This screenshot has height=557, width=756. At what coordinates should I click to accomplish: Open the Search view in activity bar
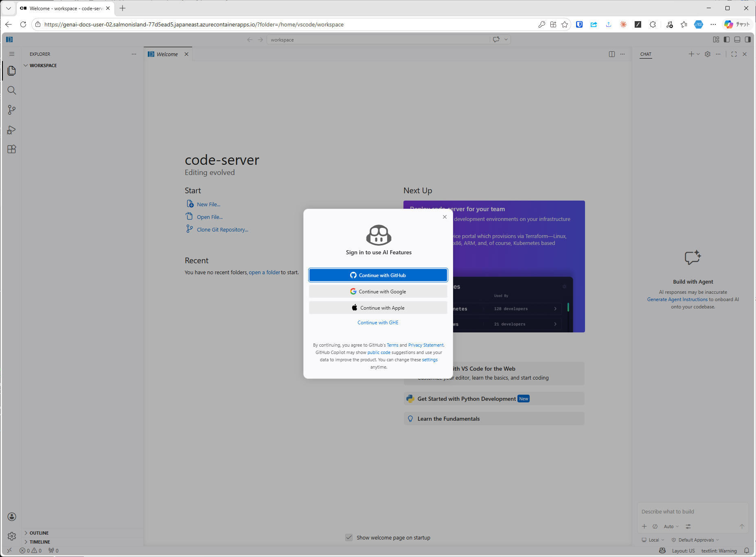pos(12,90)
